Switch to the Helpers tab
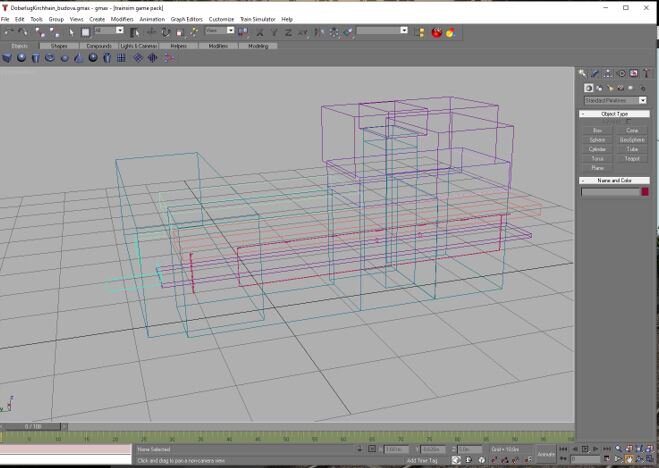 (x=179, y=46)
